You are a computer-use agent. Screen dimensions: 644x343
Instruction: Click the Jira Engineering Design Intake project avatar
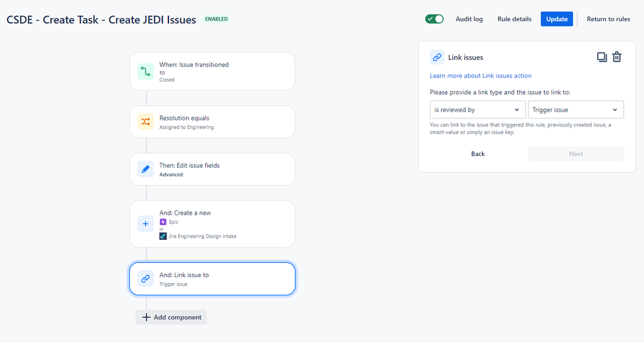tap(163, 237)
